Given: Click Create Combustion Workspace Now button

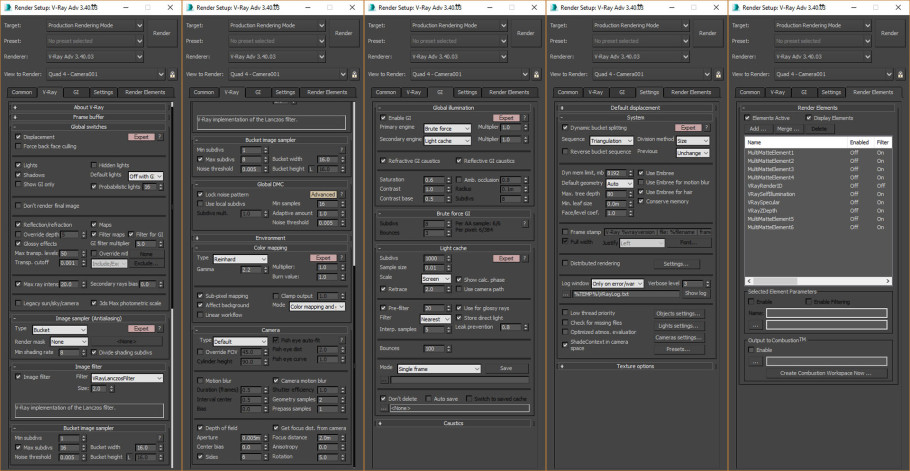Looking at the screenshot, I should click(x=826, y=373).
